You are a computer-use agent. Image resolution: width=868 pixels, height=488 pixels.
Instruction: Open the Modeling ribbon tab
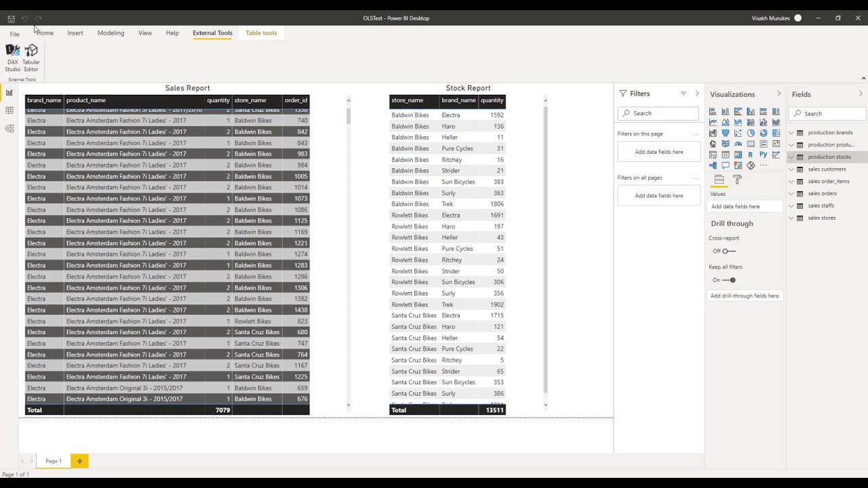[x=111, y=33]
